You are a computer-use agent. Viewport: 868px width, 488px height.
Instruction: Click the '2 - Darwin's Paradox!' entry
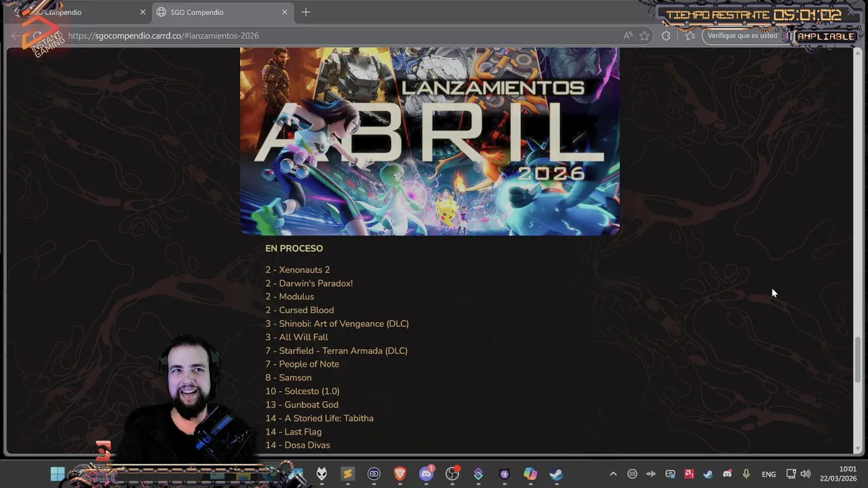309,283
